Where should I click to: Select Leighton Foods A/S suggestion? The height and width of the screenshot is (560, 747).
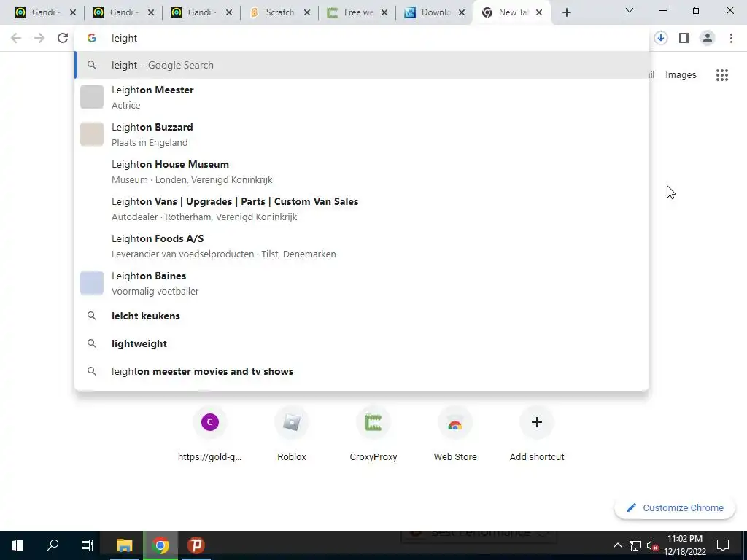(x=362, y=246)
